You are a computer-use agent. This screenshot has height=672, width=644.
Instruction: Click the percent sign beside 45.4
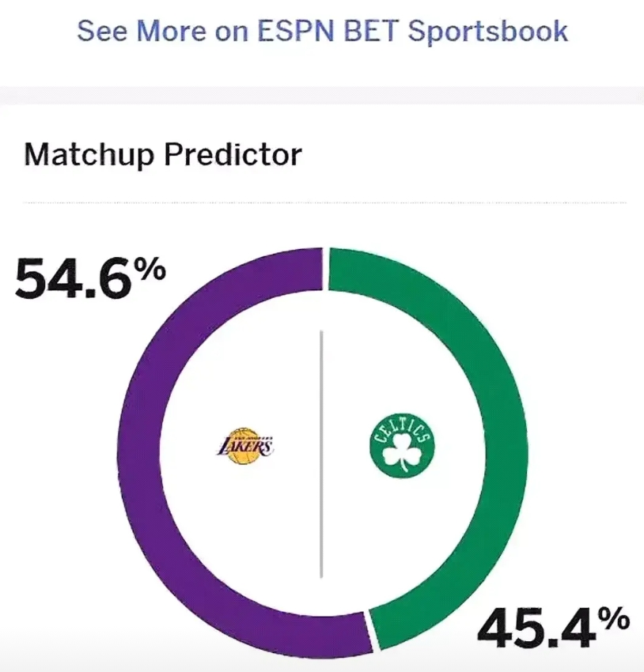coord(614,619)
